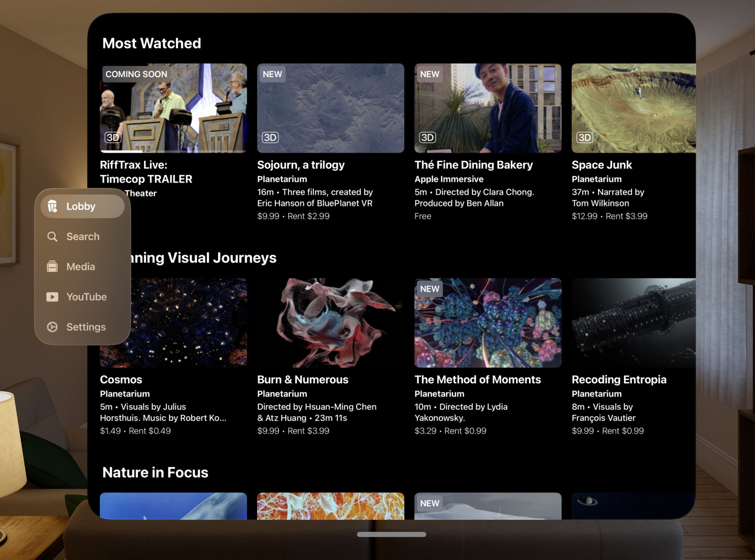755x560 pixels.
Task: Click COMING SOON badge on RiffTrax thumbnail
Action: [136, 74]
